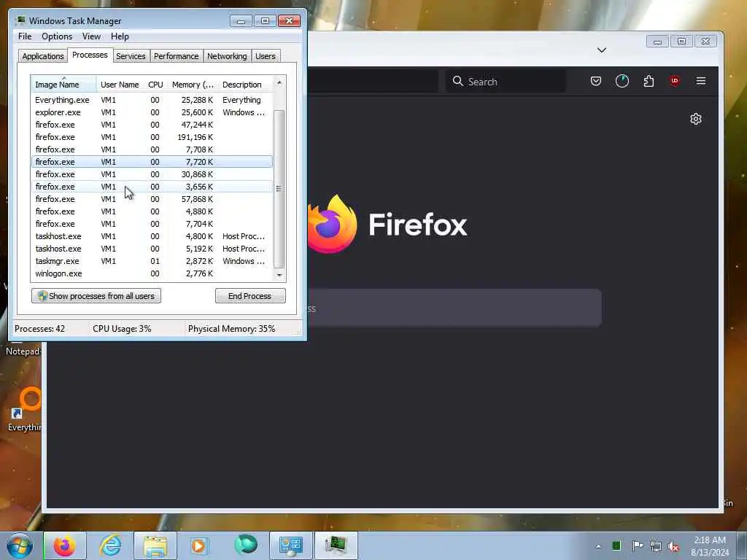Select taskhost.exe using 5,192 K

152,249
